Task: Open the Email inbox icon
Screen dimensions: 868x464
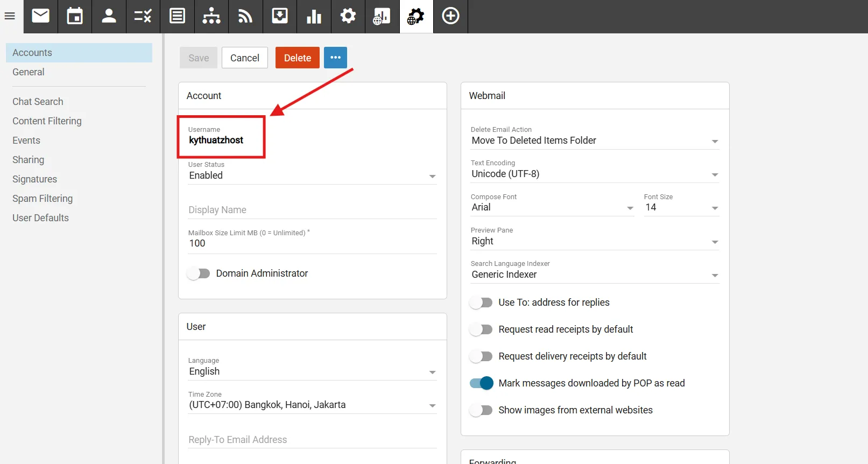Action: [40, 16]
